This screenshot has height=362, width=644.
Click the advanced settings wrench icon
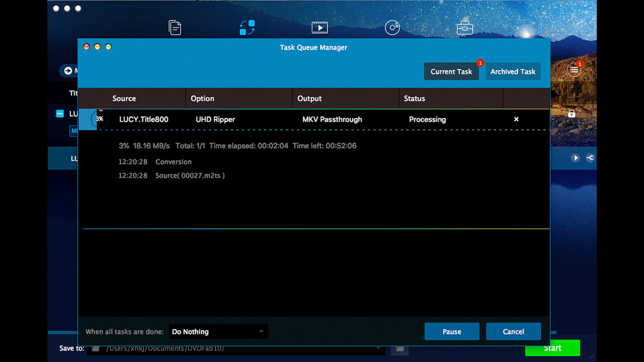(x=590, y=158)
